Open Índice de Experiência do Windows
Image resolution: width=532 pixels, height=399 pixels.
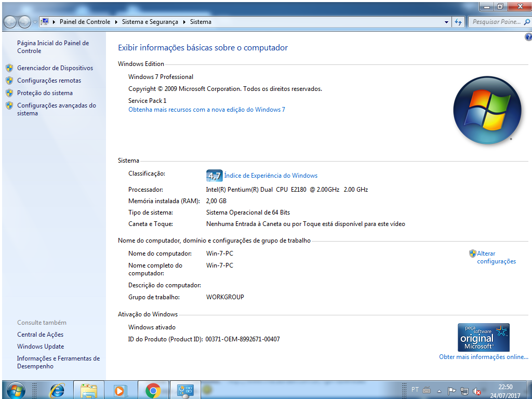point(270,176)
